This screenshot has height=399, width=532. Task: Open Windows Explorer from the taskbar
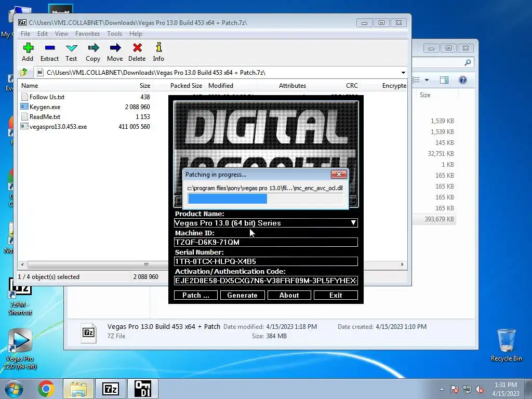(x=78, y=389)
